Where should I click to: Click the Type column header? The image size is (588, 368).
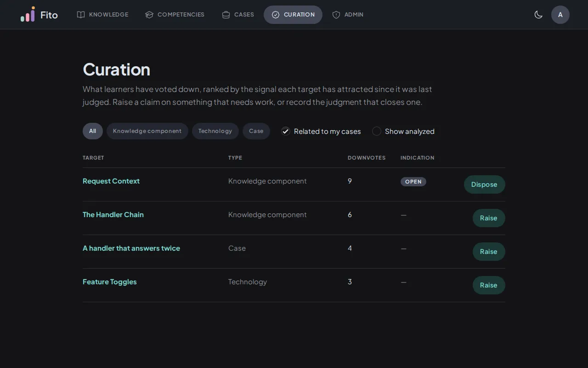[235, 158]
